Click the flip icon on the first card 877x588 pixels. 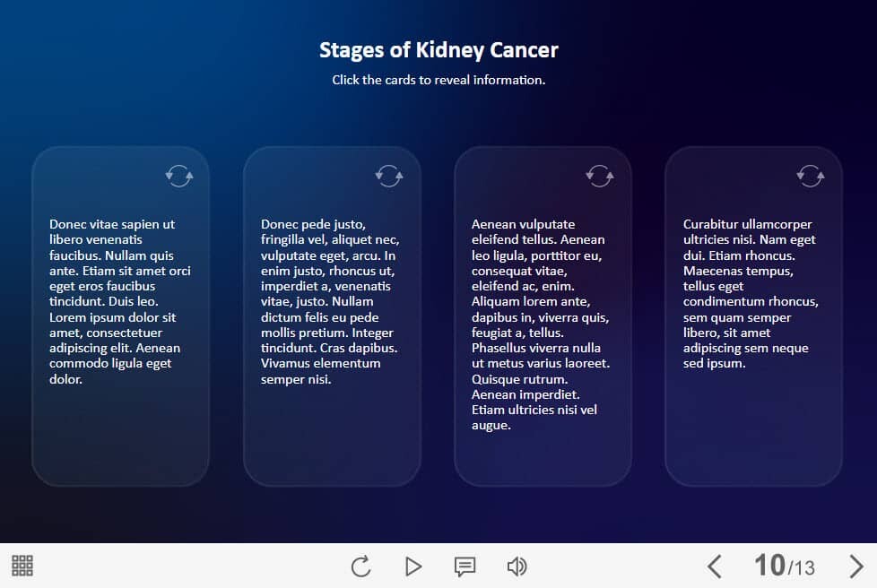click(x=179, y=176)
